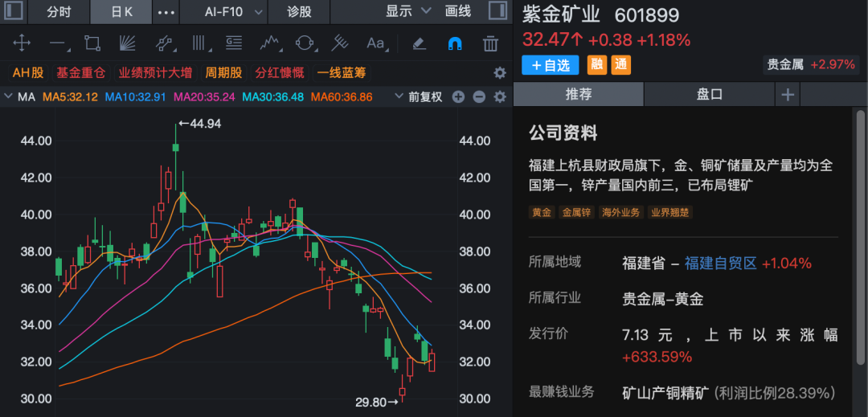This screenshot has width=868, height=417.
Task: Select the move/pan crosshair tool
Action: pos(22,43)
